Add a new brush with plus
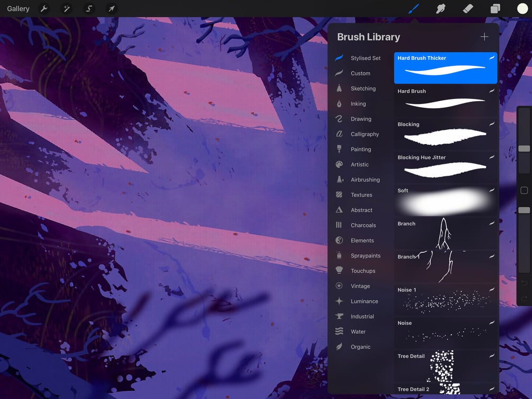 [484, 37]
